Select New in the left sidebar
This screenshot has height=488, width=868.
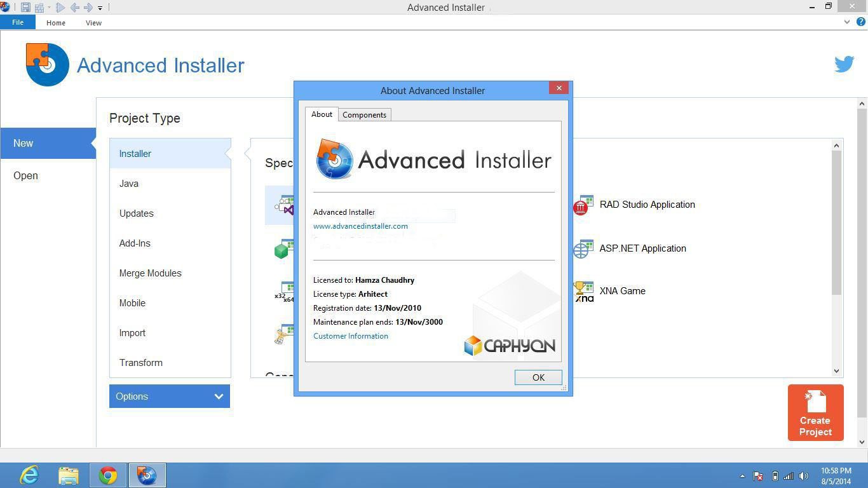48,143
